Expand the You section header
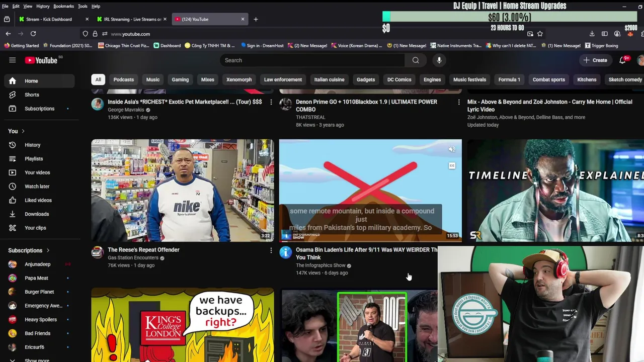Image resolution: width=644 pixels, height=362 pixels. pos(17,131)
